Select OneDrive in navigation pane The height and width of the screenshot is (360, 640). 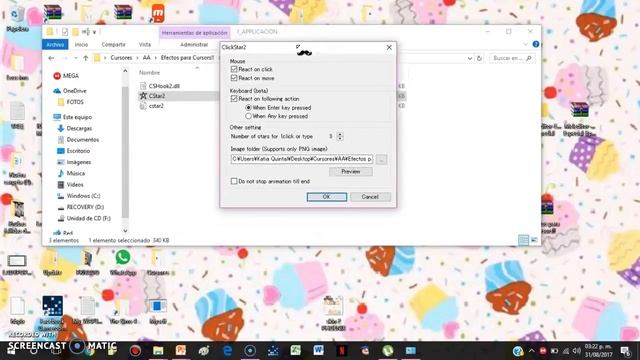tap(70, 91)
